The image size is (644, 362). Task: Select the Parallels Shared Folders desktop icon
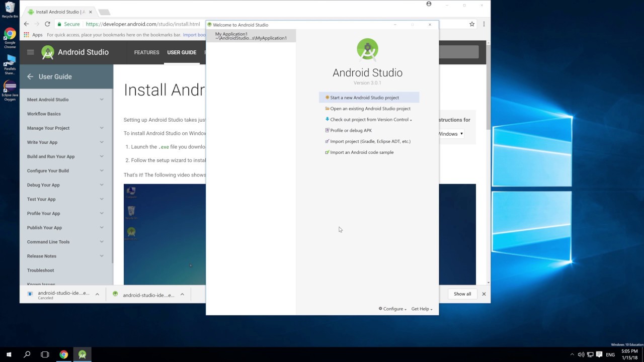[x=10, y=64]
